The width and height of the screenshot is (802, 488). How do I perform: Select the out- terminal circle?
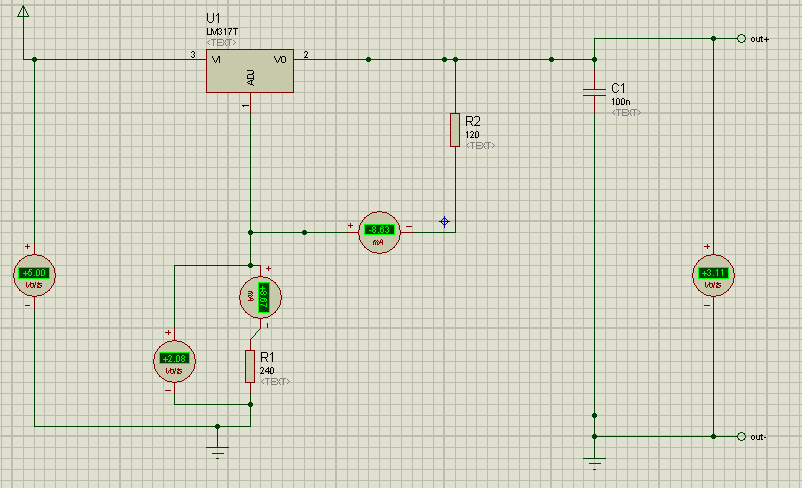(x=741, y=436)
